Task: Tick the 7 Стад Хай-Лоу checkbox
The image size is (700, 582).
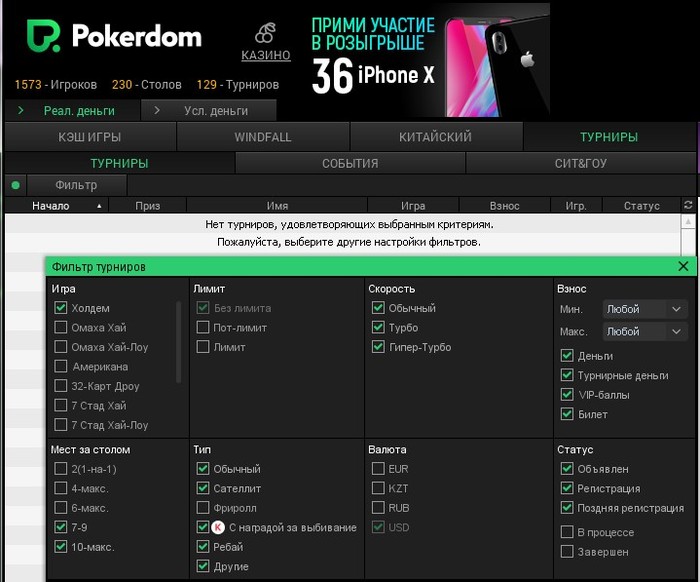Action: pyautogui.click(x=61, y=425)
